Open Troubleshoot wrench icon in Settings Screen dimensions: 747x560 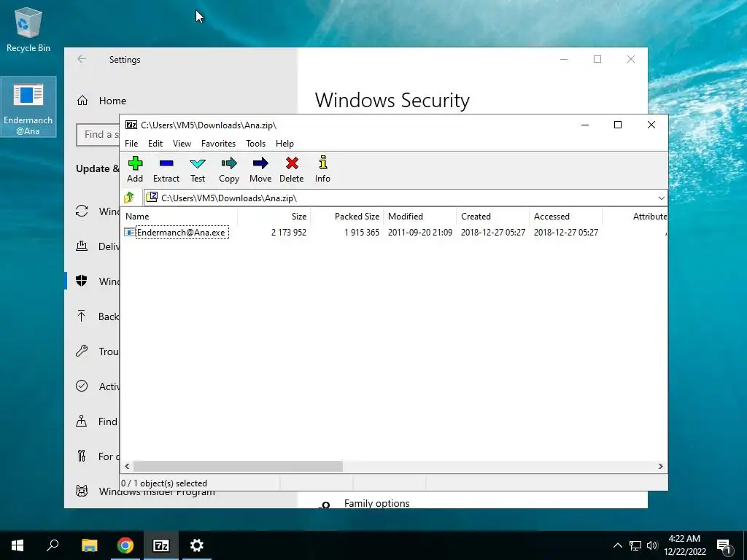click(82, 351)
